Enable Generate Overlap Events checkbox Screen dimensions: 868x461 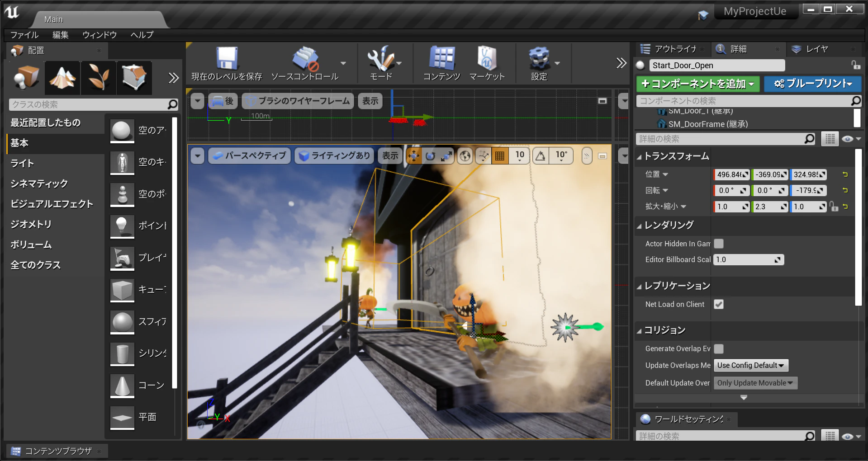click(x=719, y=348)
